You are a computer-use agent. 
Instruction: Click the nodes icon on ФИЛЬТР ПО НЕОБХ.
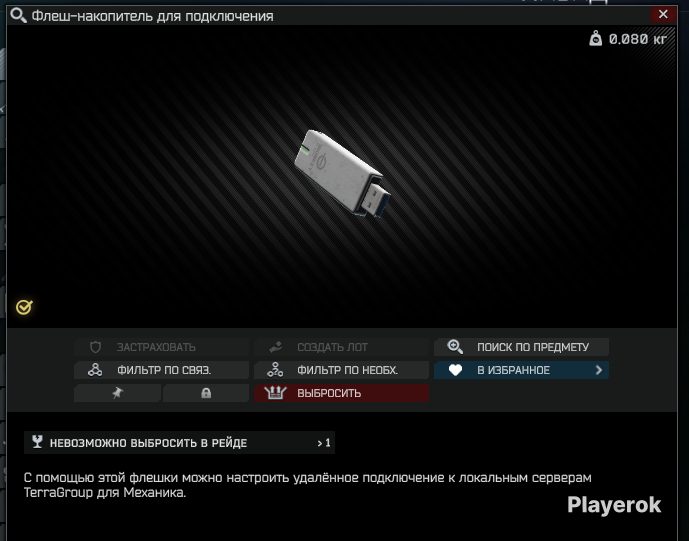(x=275, y=370)
